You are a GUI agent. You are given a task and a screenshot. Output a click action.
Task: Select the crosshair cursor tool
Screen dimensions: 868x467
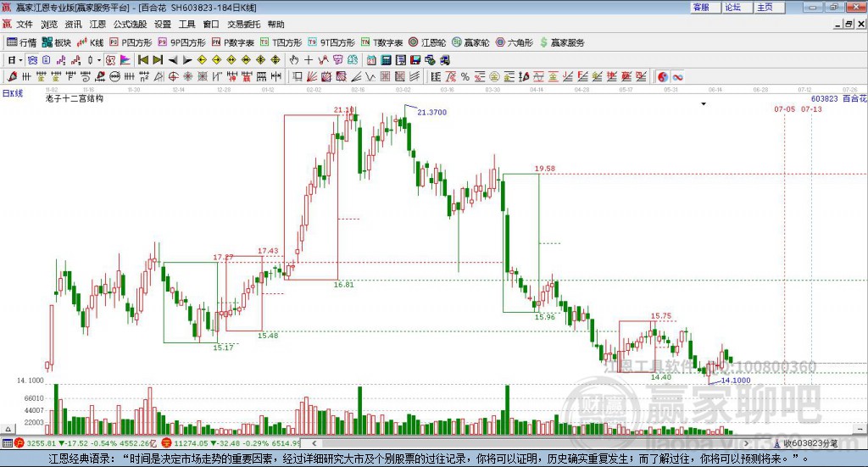(309, 60)
